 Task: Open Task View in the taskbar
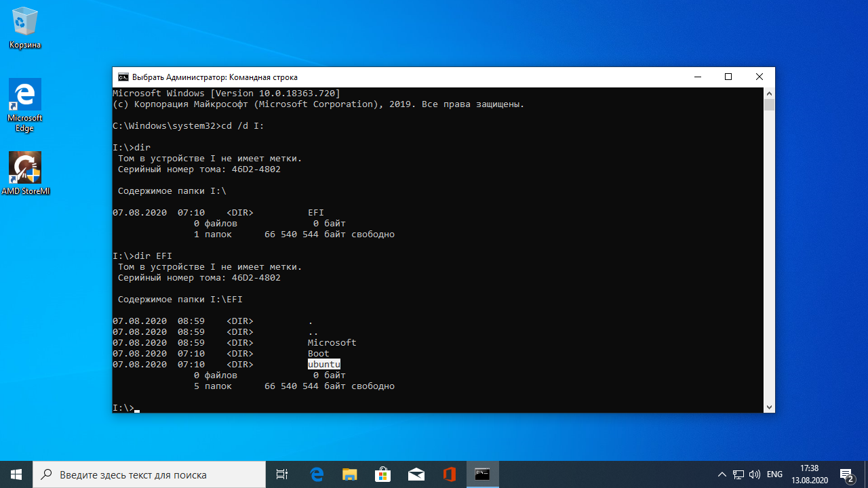point(282,474)
